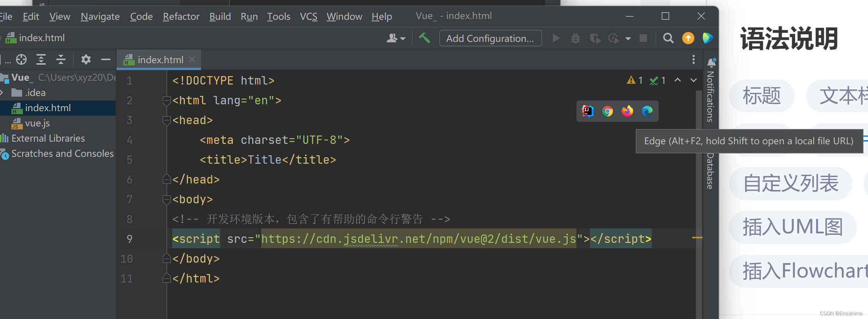Open the Database side tool window
Viewport: 868px width, 319px height.
point(710,171)
